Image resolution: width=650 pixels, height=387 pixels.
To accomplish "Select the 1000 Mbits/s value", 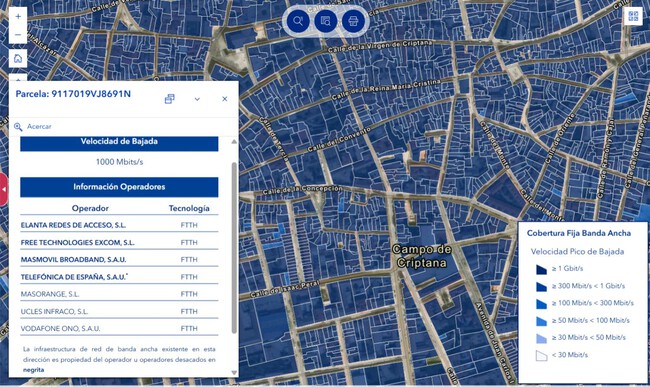I will (x=119, y=162).
